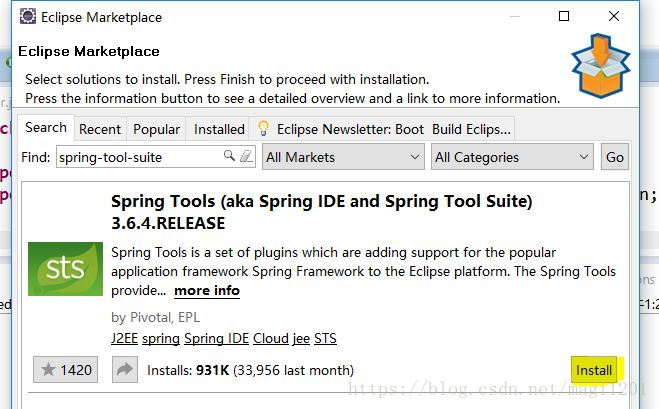Viewport: 659px width, 409px height.
Task: Click the Spring IDE tag link
Action: [x=216, y=338]
